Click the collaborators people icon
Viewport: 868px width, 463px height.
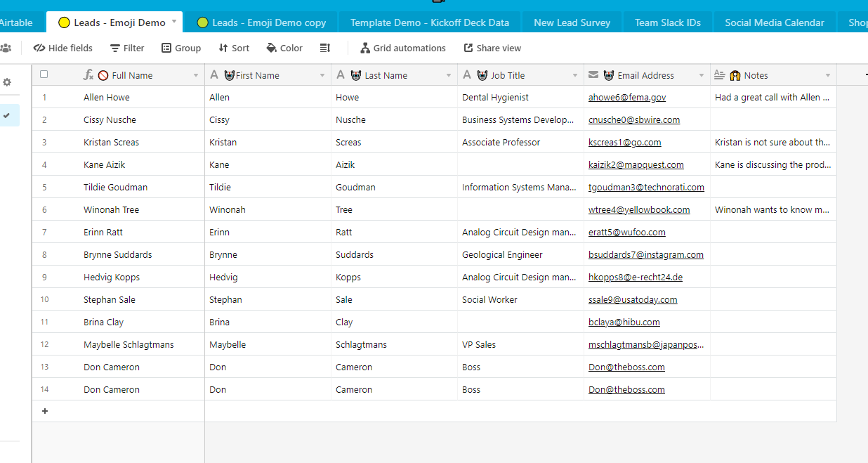coord(6,48)
